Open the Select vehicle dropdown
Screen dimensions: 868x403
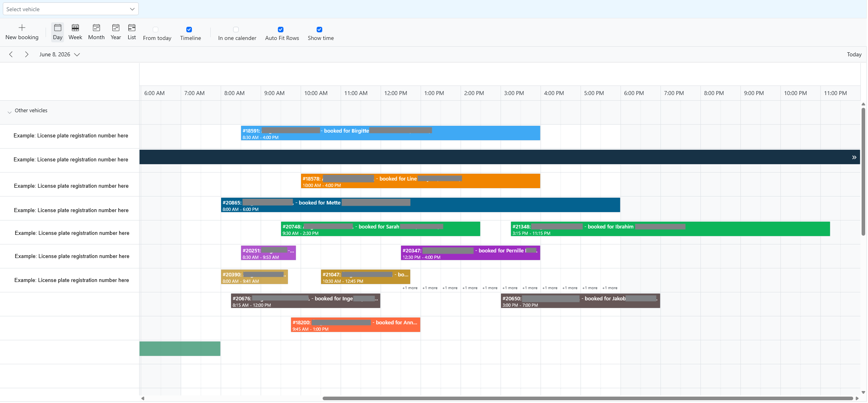[71, 9]
